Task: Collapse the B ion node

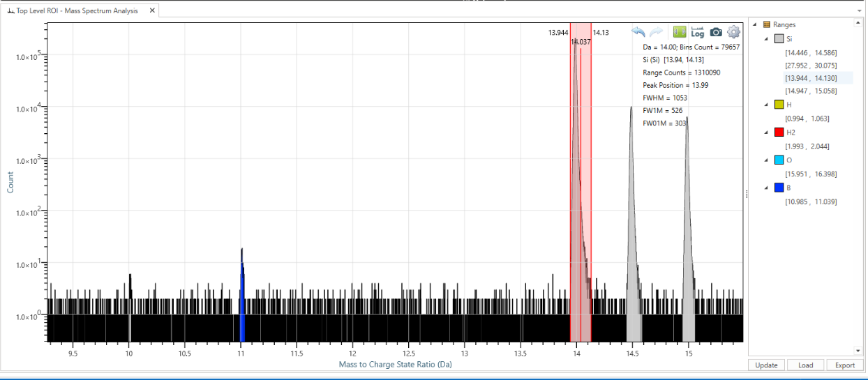Action: [766, 188]
